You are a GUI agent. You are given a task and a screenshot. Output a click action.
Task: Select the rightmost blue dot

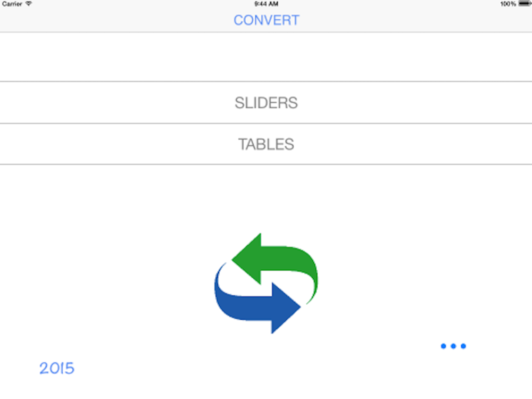(463, 346)
